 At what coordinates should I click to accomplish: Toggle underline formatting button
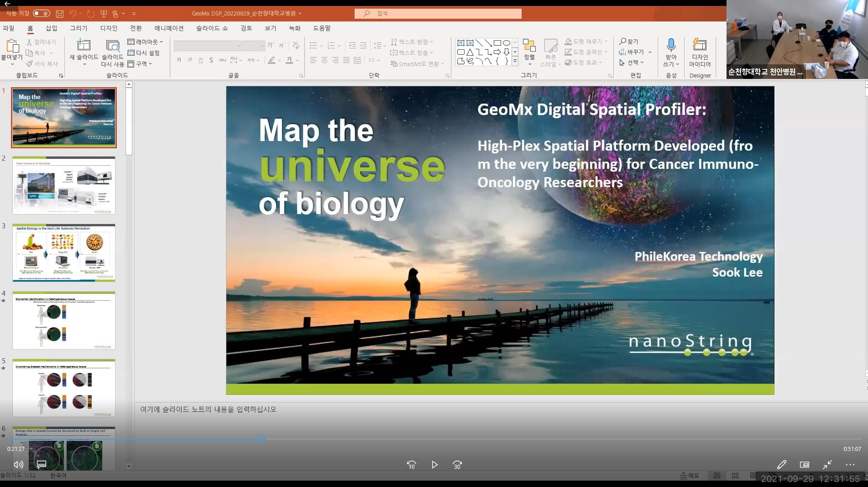tap(201, 60)
